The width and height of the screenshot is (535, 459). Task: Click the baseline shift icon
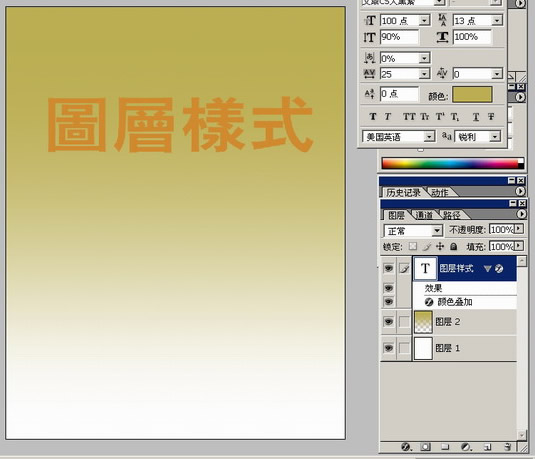pyautogui.click(x=370, y=94)
